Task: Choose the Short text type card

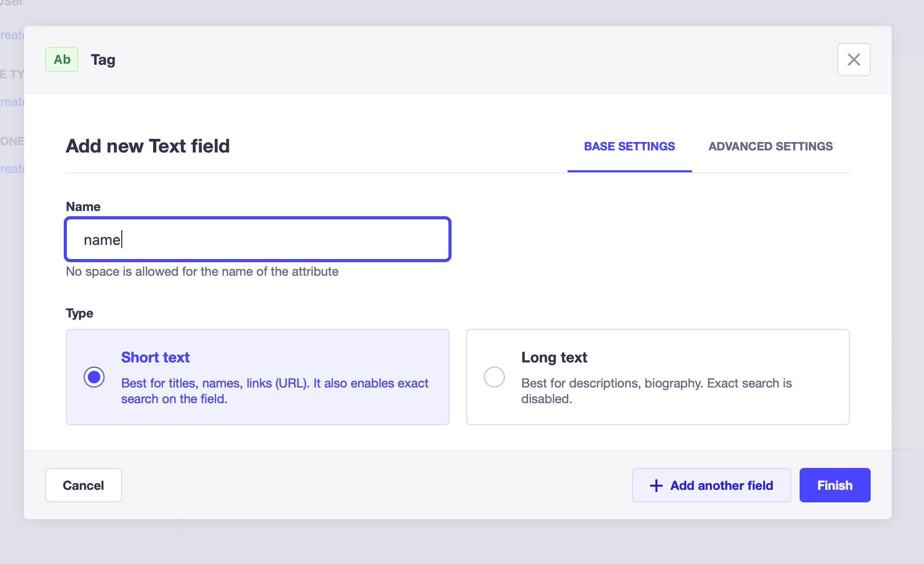Action: tap(258, 377)
